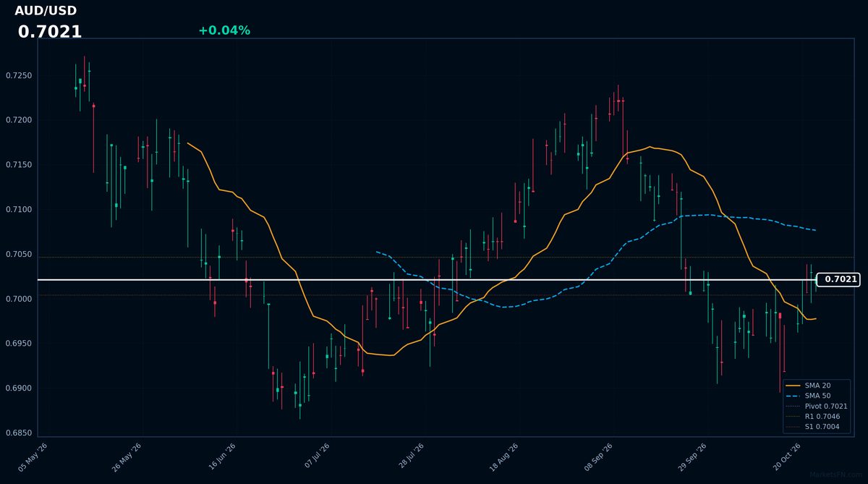Click the 0.7000 y-axis label

point(18,299)
